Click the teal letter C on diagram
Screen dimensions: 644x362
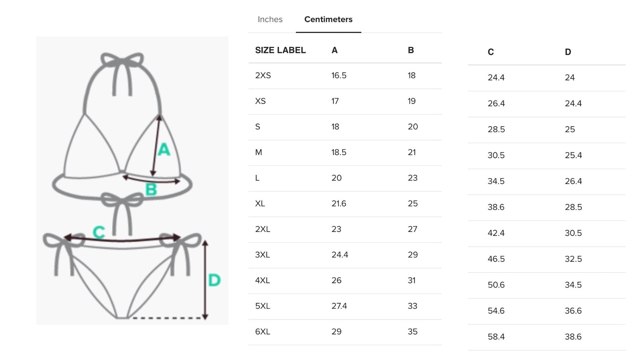tap(99, 232)
